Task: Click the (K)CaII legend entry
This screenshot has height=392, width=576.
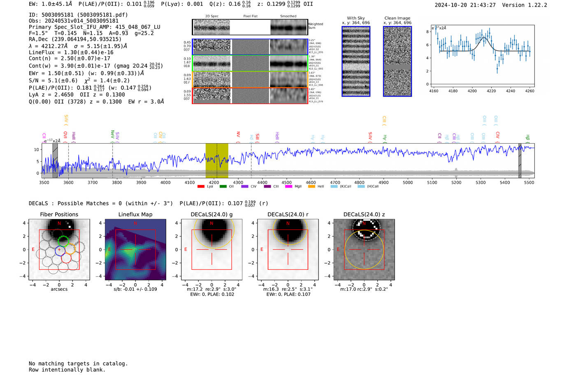Action: [x=341, y=186]
